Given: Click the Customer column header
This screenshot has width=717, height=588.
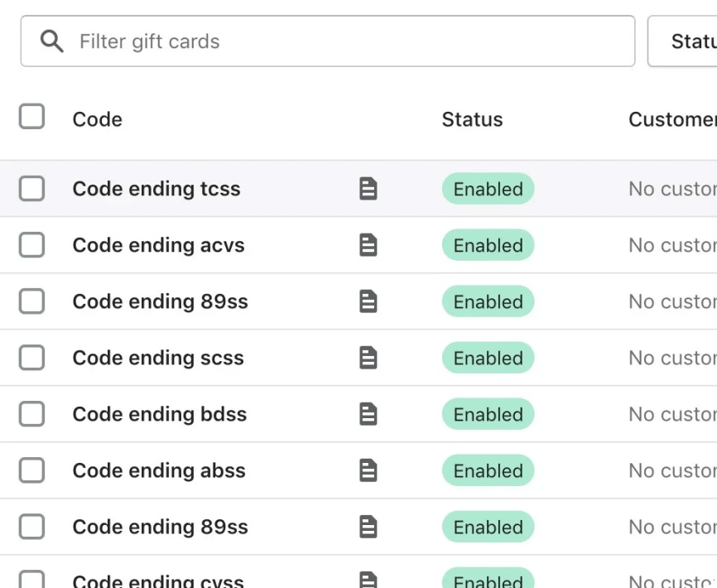Looking at the screenshot, I should click(671, 119).
